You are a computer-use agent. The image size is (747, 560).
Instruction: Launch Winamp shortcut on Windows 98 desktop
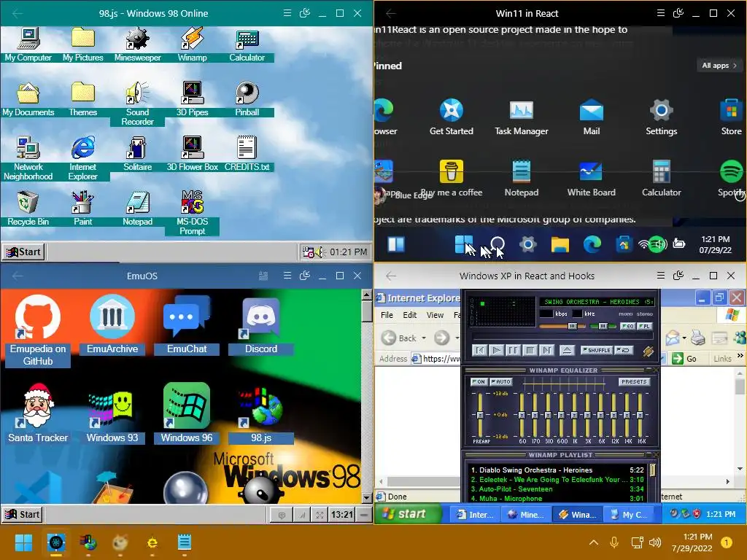click(x=192, y=44)
